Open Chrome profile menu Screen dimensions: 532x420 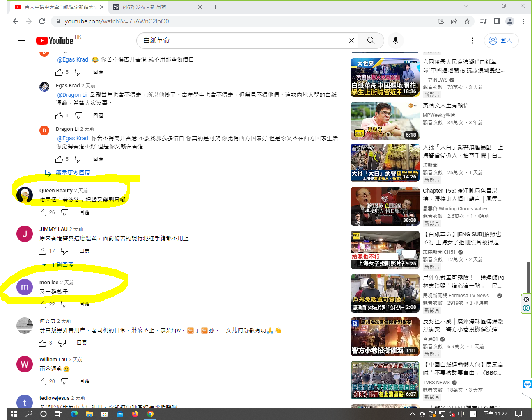tap(510, 21)
